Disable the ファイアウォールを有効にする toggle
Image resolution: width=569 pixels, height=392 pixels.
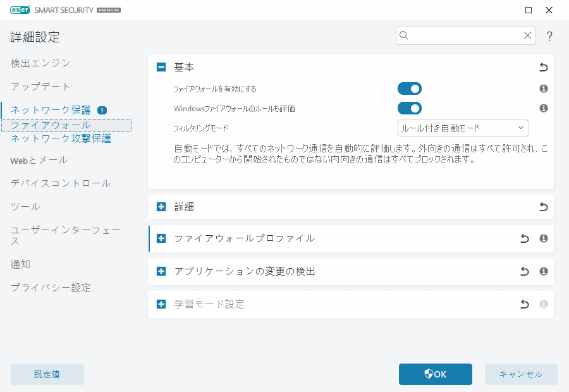[x=409, y=89]
